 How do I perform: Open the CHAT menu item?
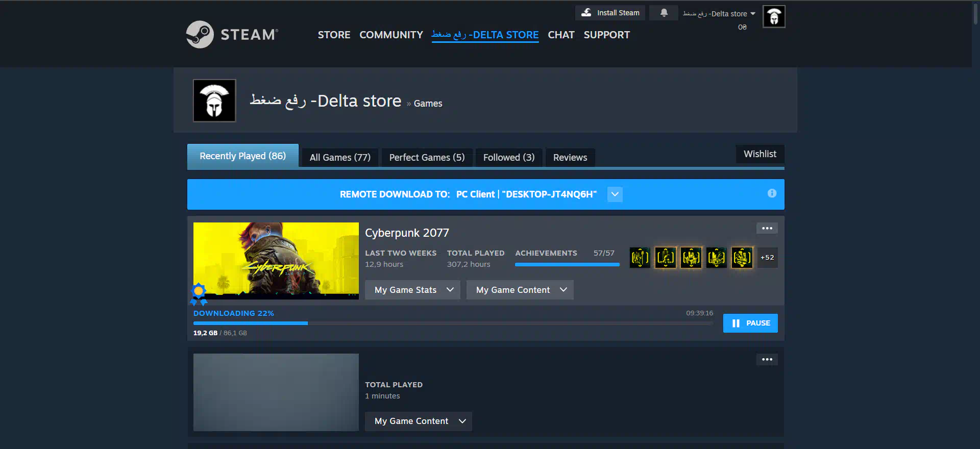pyautogui.click(x=561, y=35)
